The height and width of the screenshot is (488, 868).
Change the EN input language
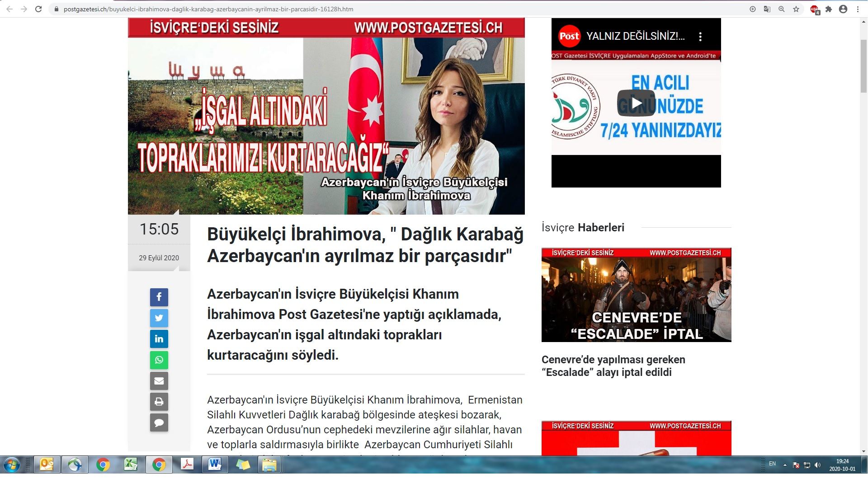[x=772, y=464]
